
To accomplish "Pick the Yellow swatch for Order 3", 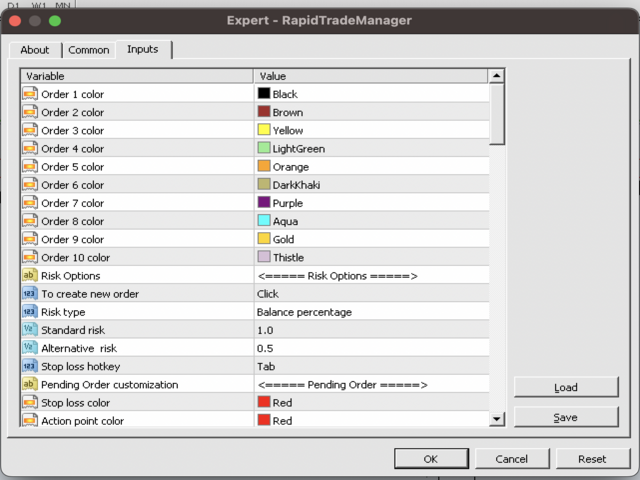I will point(264,130).
